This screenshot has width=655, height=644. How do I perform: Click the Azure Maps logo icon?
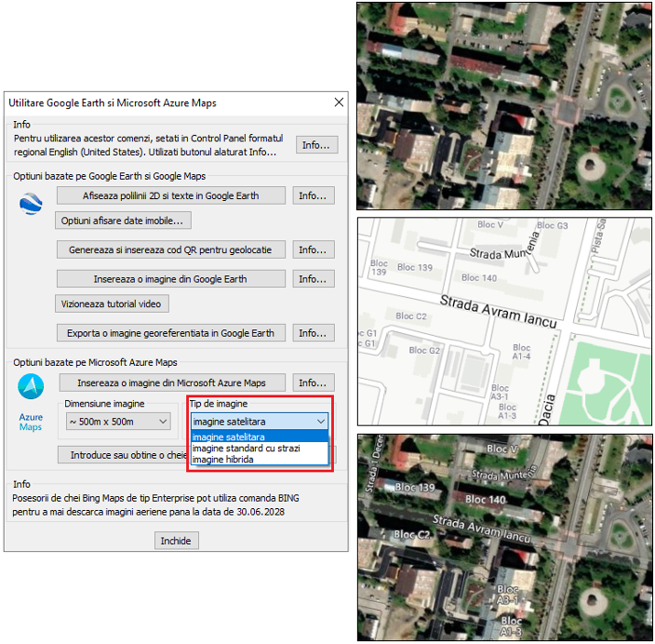coord(32,387)
